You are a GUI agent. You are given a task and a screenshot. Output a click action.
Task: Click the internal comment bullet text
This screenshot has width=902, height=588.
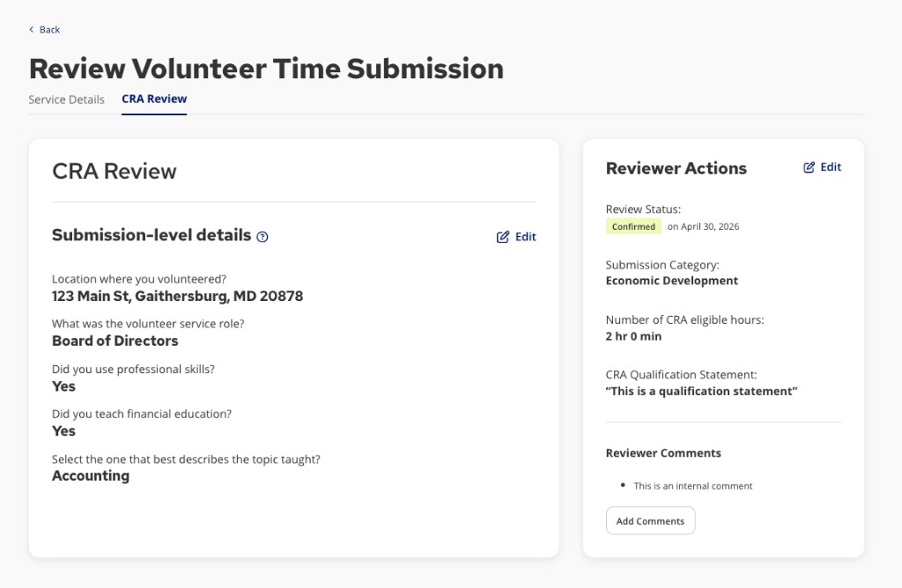(x=692, y=486)
